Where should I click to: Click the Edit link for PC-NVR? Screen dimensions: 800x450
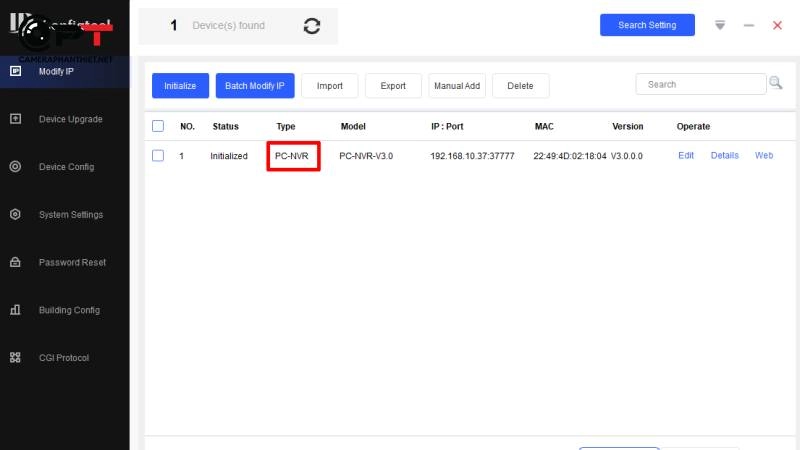[686, 156]
